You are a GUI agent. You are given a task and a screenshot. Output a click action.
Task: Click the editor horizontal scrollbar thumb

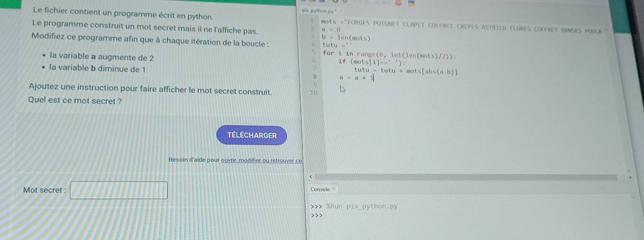point(467,177)
